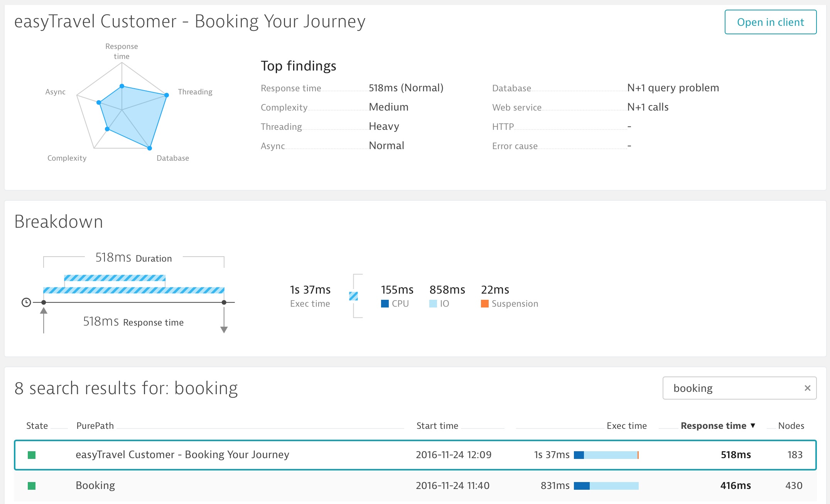Click the 155ms CPU value
This screenshot has width=830, height=504.
(397, 290)
